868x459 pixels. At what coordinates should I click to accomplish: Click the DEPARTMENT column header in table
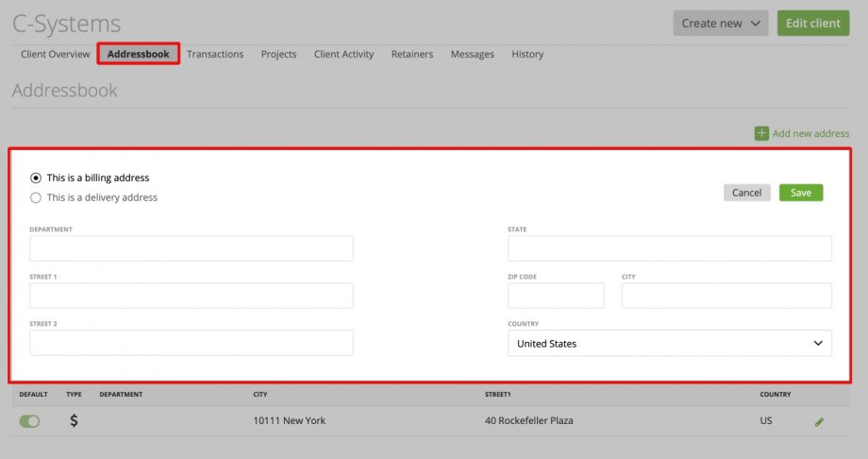pos(121,394)
